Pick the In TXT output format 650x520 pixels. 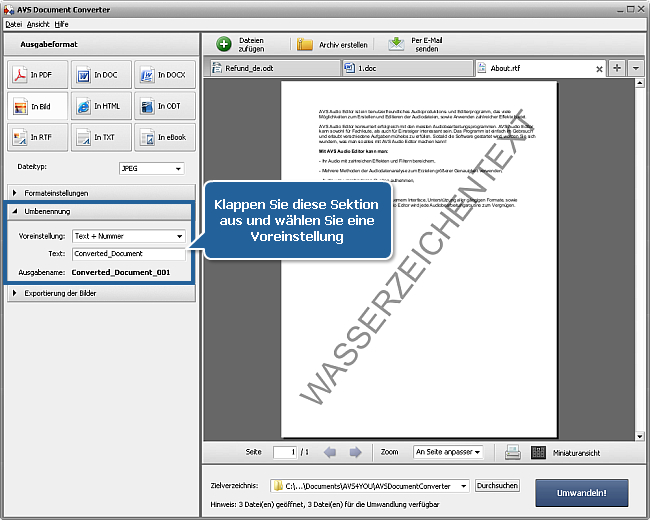pos(101,137)
